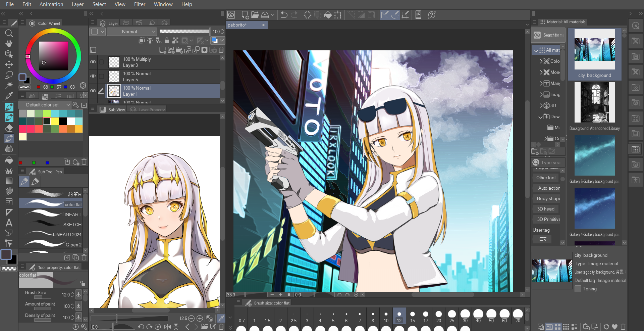Open file with the folder icon
Screen dimensions: 644x331
coord(255,15)
